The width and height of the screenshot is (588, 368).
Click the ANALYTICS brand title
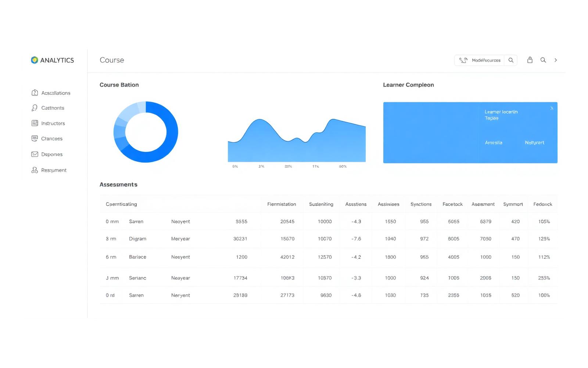(57, 60)
